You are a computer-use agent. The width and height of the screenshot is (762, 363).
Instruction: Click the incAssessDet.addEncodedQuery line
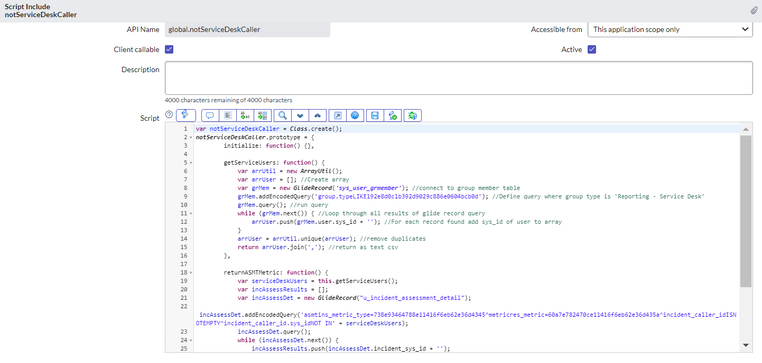coord(466,319)
